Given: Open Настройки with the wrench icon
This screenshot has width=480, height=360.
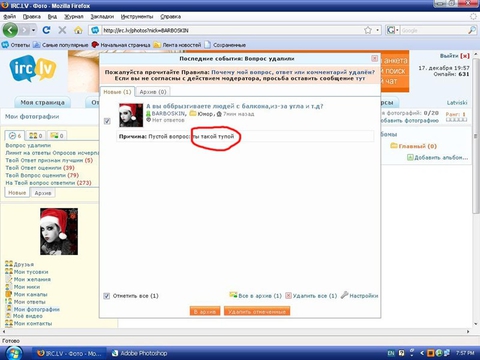Looking at the screenshot, I should [360, 295].
